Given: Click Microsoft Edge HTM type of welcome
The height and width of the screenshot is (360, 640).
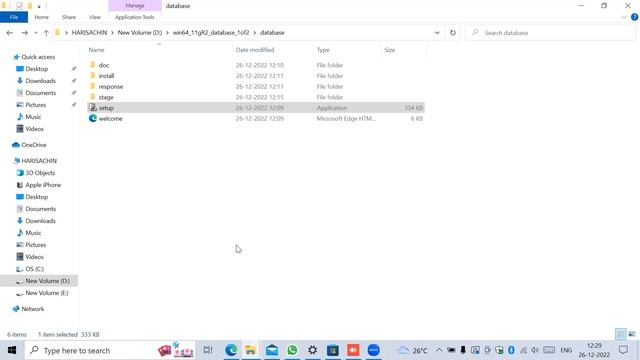Looking at the screenshot, I should 346,118.
